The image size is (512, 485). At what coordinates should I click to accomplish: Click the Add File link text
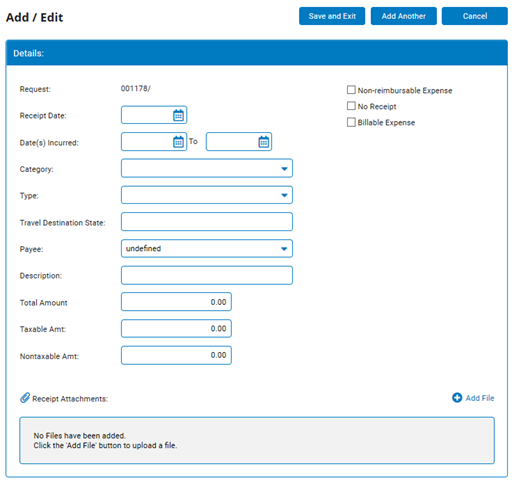tap(480, 398)
